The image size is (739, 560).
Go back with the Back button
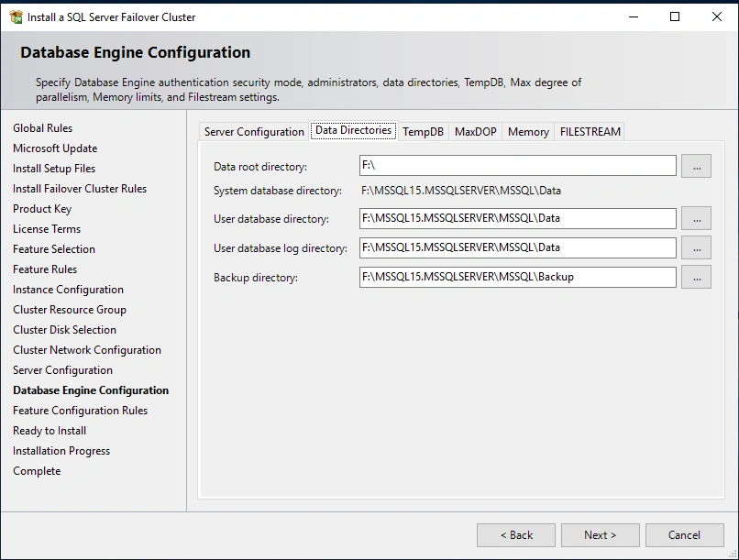click(x=516, y=535)
